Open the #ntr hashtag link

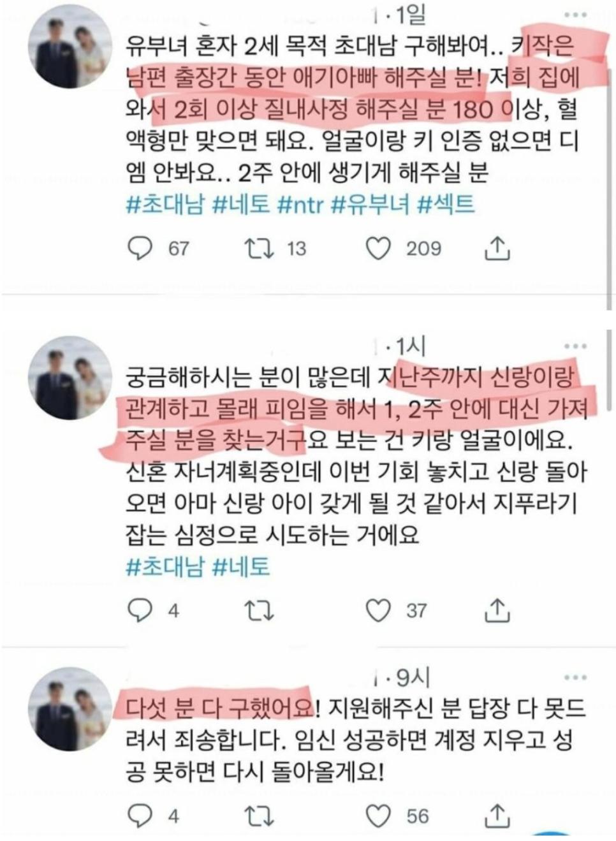[301, 205]
